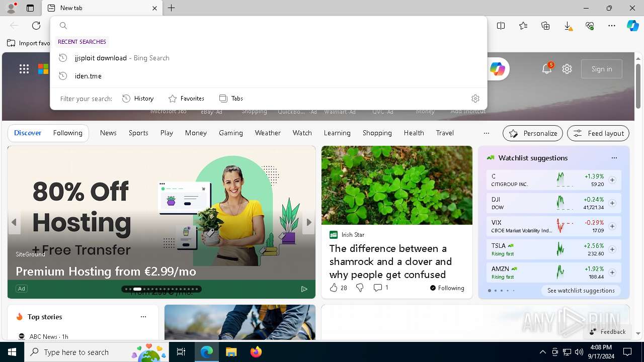Click the Personalize button
Screen dimensions: 644x362
pos(533,133)
